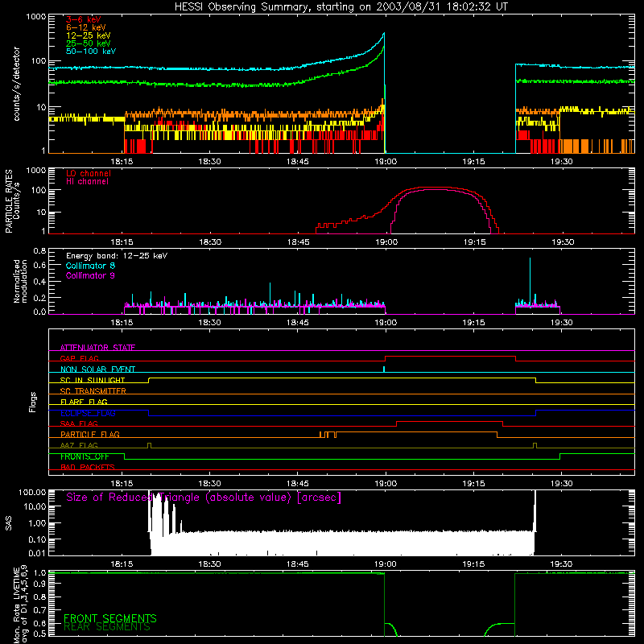Click the PARTICLE FLAG label
This screenshot has height=644, width=644.
pyautogui.click(x=90, y=435)
